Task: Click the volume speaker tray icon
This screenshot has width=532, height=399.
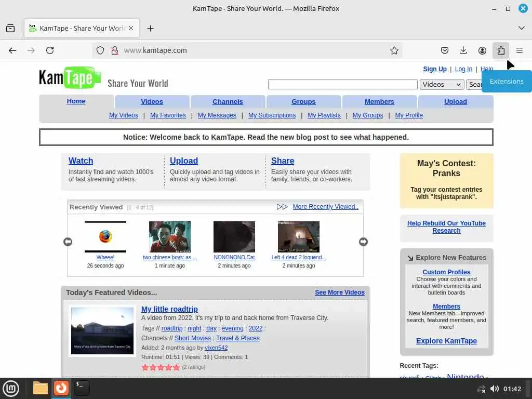Action: click(495, 389)
